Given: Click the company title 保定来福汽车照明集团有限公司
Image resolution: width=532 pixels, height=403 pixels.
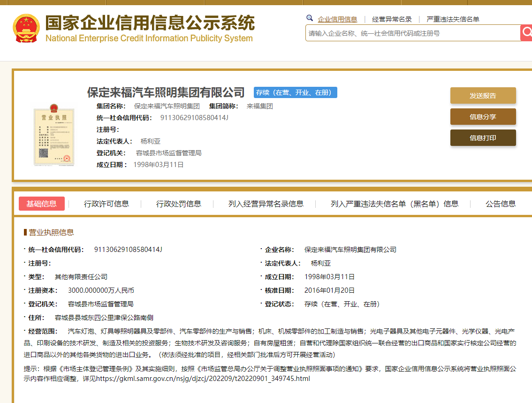Looking at the screenshot, I should tap(166, 92).
